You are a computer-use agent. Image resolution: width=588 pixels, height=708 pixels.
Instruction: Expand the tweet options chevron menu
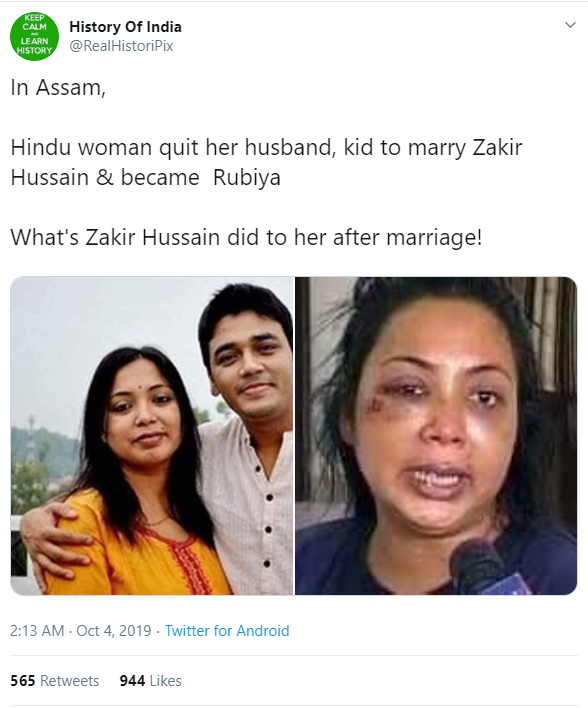pyautogui.click(x=570, y=25)
